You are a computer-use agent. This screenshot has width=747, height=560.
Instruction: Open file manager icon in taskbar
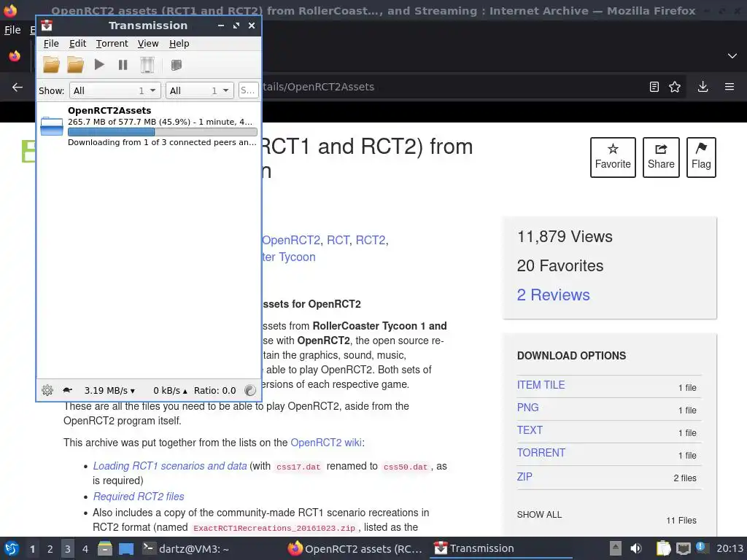(105, 548)
